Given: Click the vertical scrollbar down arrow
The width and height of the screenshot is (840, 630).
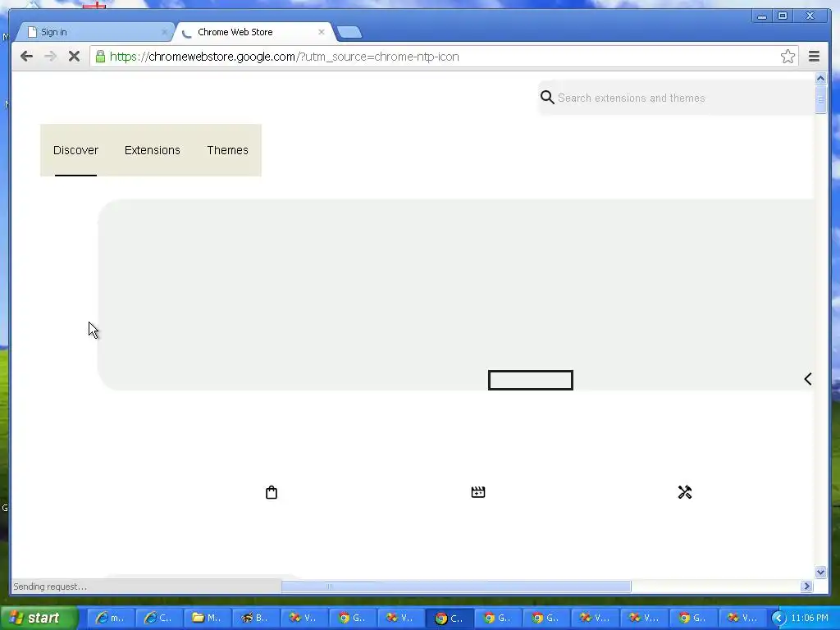Looking at the screenshot, I should [x=820, y=572].
